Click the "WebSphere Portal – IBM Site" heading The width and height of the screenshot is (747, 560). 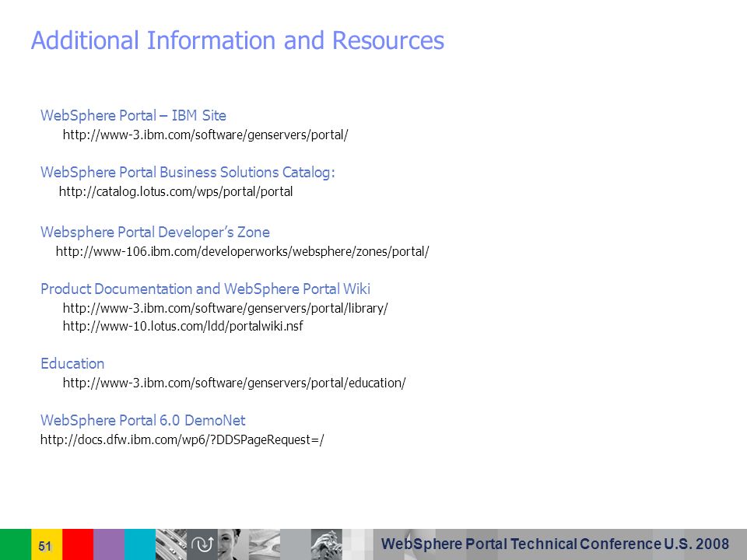pos(133,115)
